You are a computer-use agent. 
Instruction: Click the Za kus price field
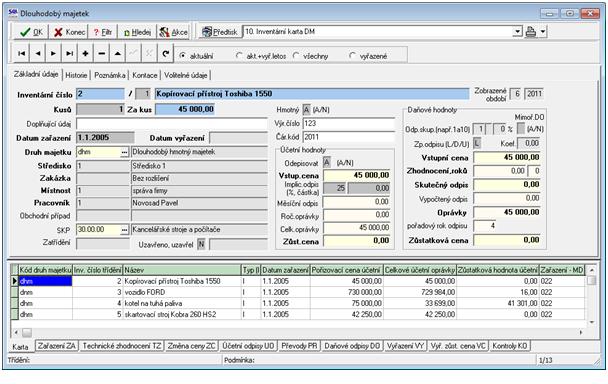pyautogui.click(x=185, y=109)
